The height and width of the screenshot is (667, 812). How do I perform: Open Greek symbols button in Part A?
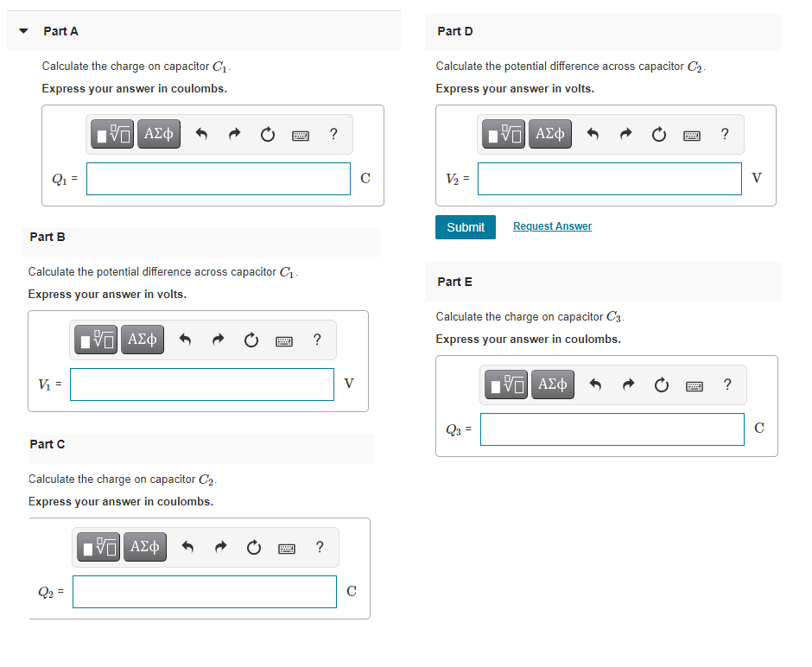(x=159, y=134)
